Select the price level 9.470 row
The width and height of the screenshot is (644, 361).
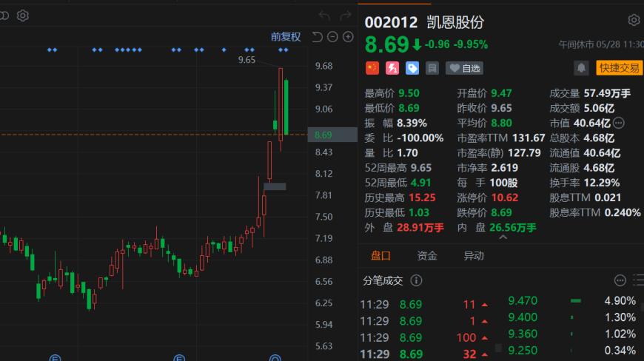coord(571,300)
